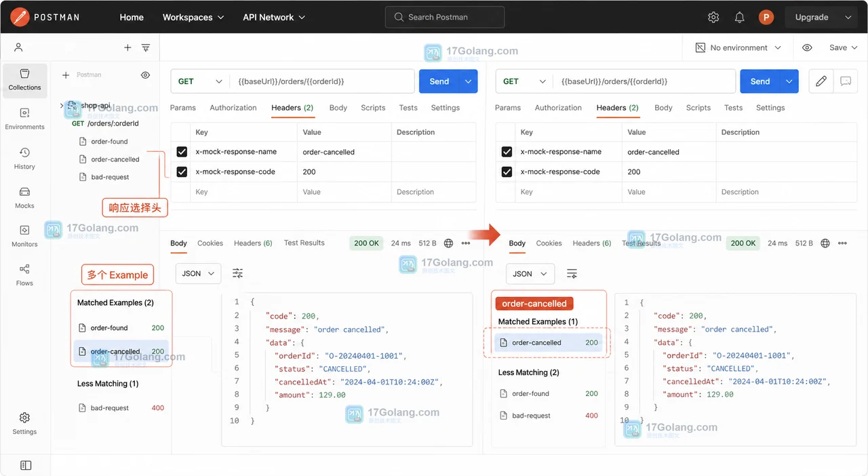Open the settings gear in top bar

coord(713,18)
